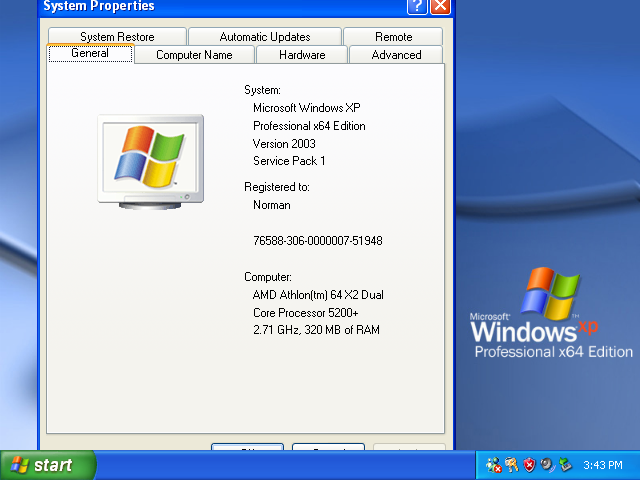Click the Windows logo monitor image
The width and height of the screenshot is (640, 480).
point(150,162)
